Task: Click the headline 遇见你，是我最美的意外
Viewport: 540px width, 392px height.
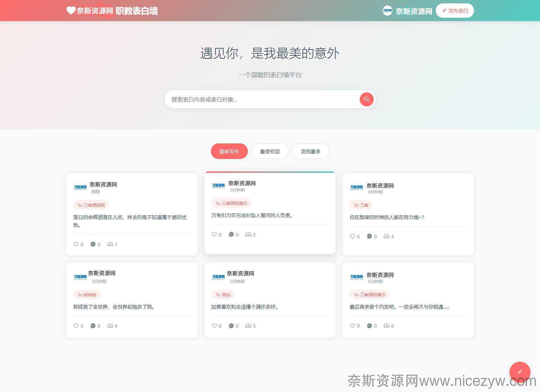Action: tap(270, 53)
